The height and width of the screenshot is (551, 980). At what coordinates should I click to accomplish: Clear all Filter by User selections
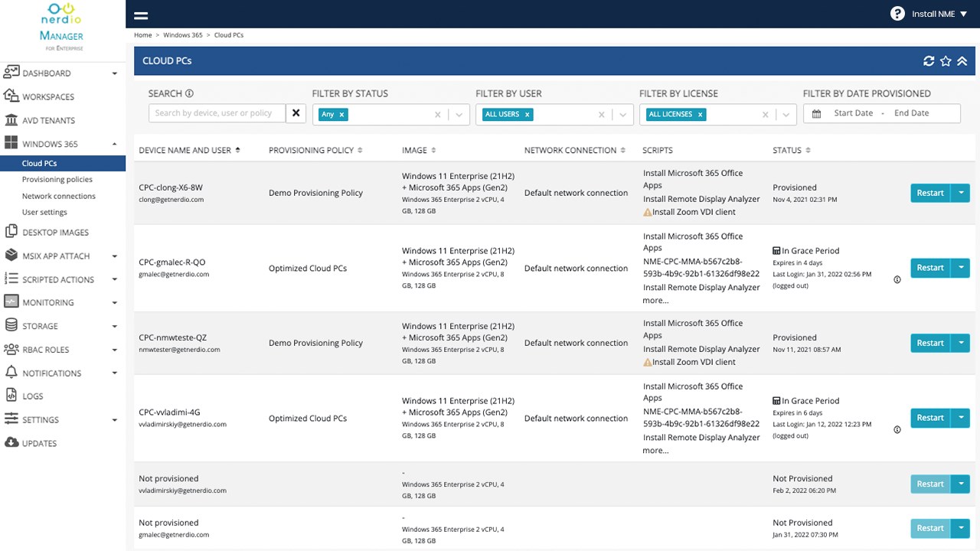coord(602,115)
